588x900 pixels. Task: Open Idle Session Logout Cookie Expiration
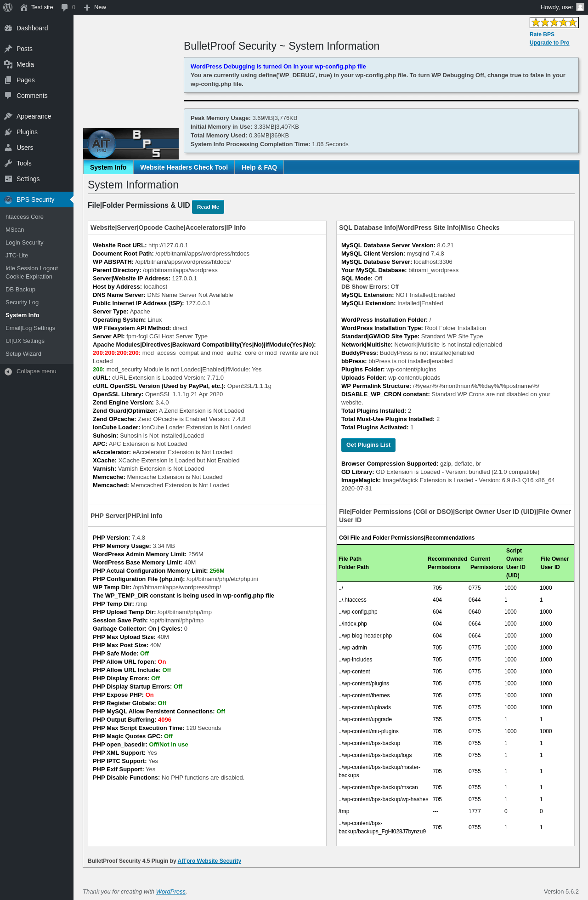pyautogui.click(x=32, y=273)
